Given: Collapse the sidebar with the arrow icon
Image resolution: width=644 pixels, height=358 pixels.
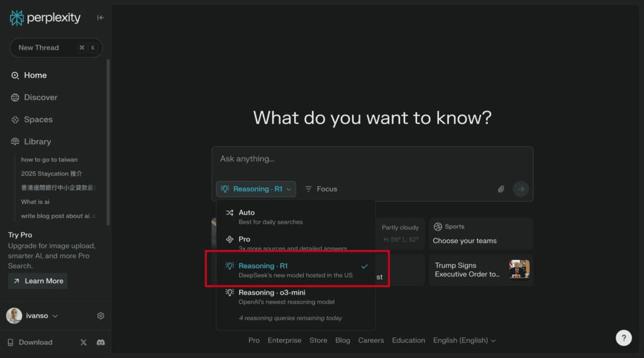Looking at the screenshot, I should click(x=101, y=18).
